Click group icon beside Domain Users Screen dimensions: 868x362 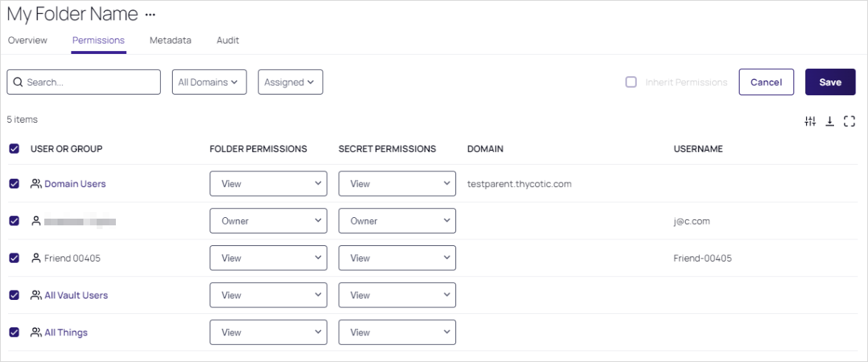[x=35, y=184]
